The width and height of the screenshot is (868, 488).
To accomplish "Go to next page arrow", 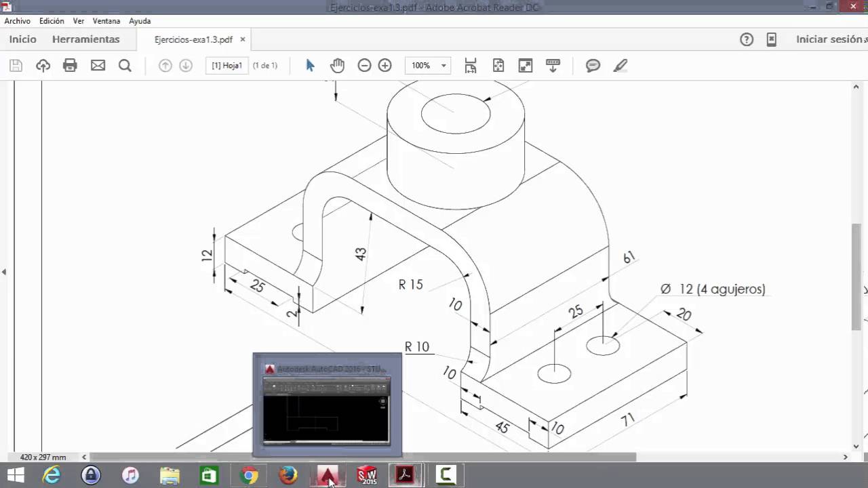I will click(x=186, y=66).
